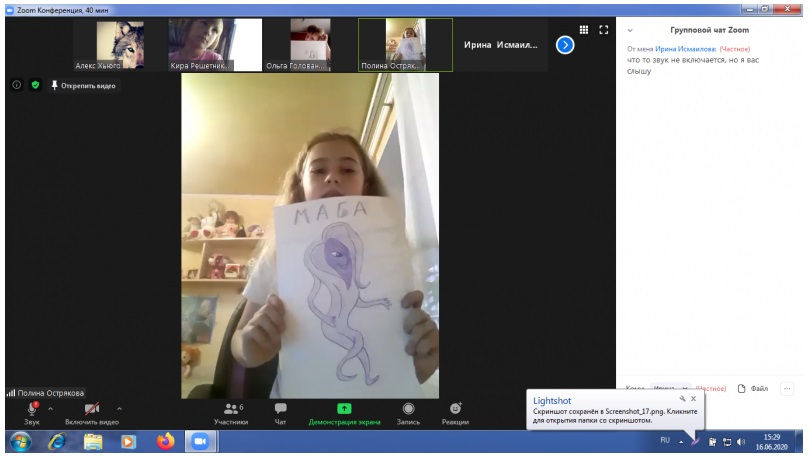
Task: Start recording with the Запись button
Action: 408,414
